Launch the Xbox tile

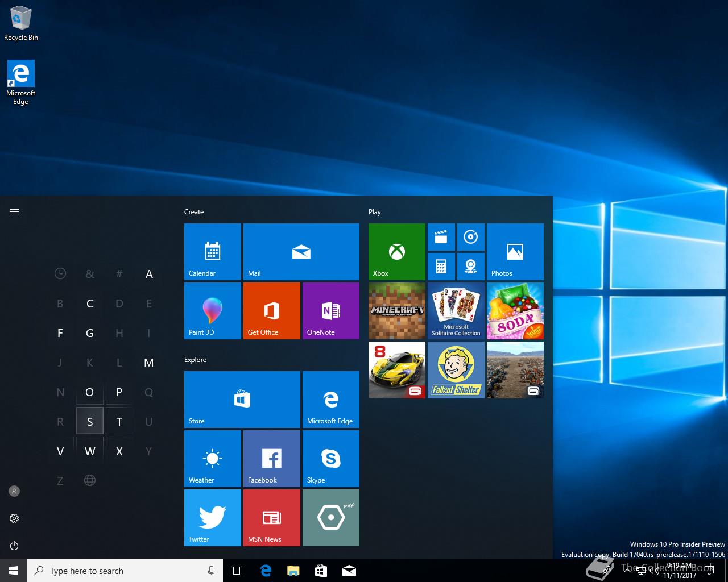click(397, 252)
